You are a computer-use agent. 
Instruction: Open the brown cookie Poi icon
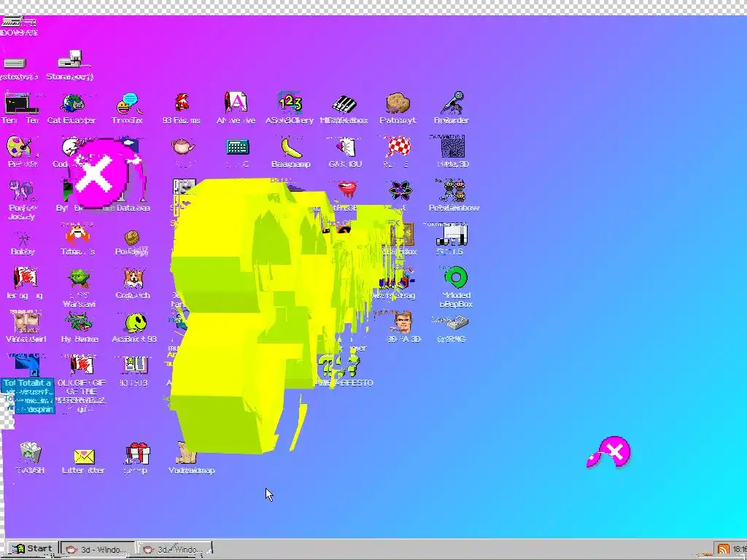tap(132, 237)
